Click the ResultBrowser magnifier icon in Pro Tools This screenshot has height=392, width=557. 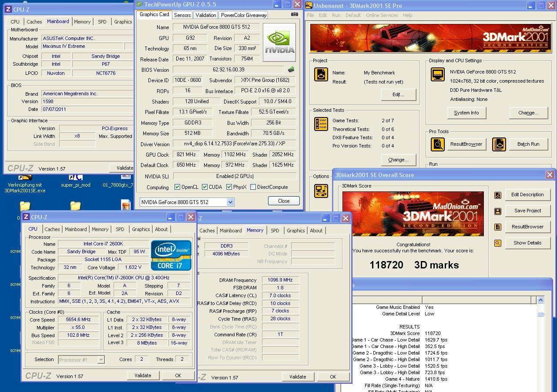pos(437,144)
